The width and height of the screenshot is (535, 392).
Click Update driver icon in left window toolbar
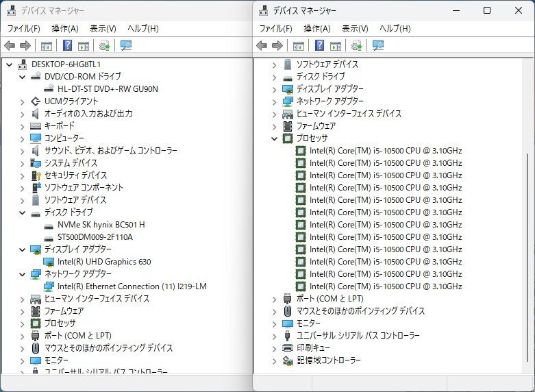point(104,45)
